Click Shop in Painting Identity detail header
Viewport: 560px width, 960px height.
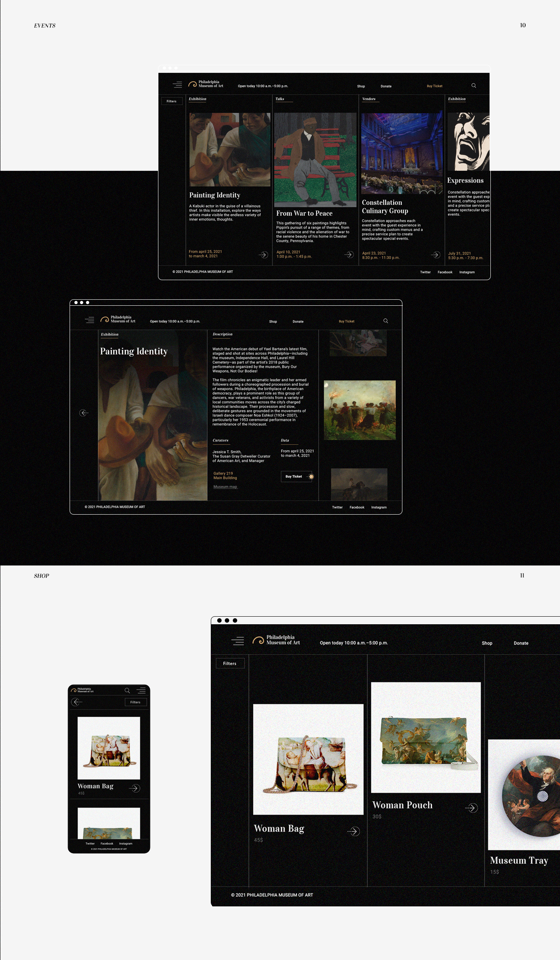[273, 321]
